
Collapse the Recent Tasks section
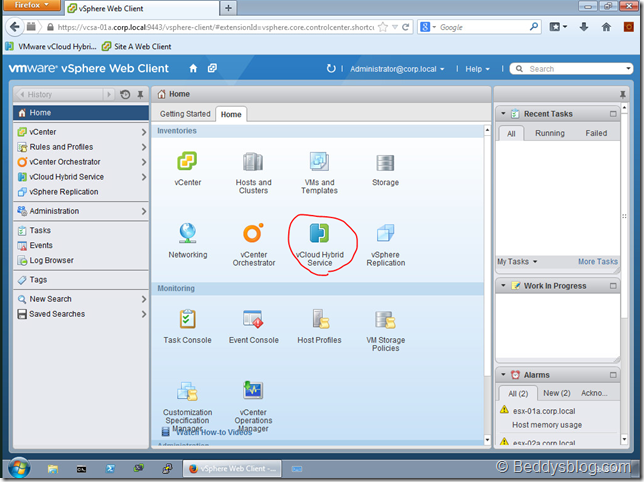click(x=503, y=114)
